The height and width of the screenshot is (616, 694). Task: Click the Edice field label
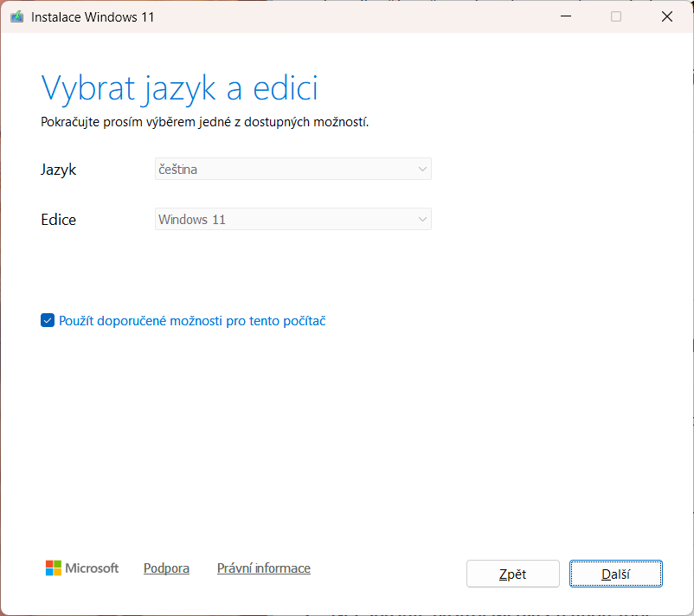click(59, 220)
